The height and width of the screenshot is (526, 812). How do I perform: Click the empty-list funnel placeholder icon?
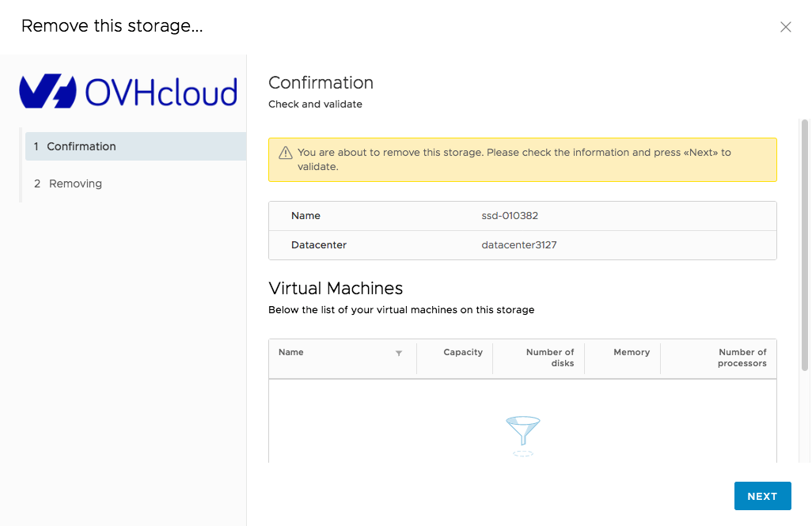[522, 435]
